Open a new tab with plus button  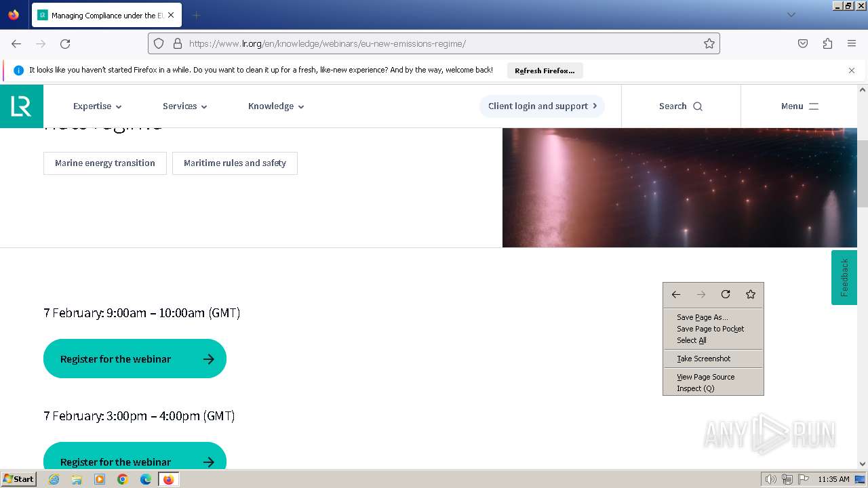pos(196,15)
